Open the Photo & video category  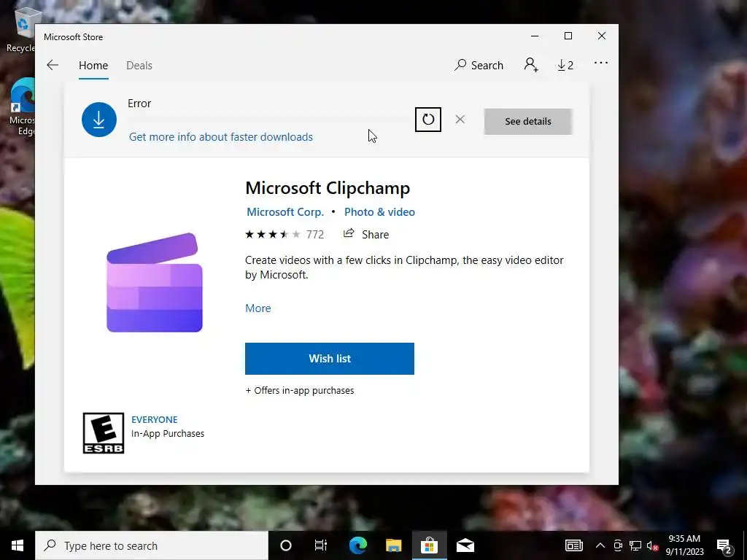(x=379, y=212)
